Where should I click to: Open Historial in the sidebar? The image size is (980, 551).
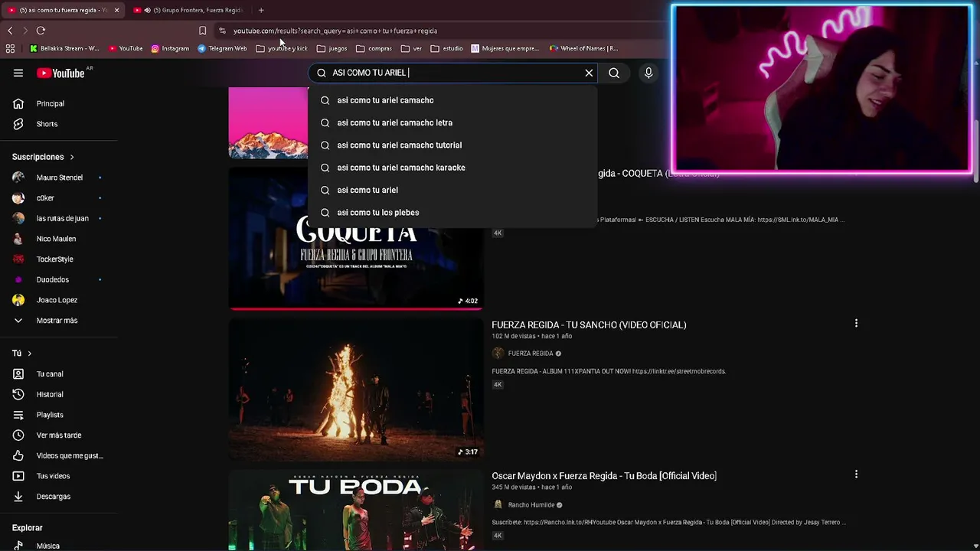tap(50, 394)
